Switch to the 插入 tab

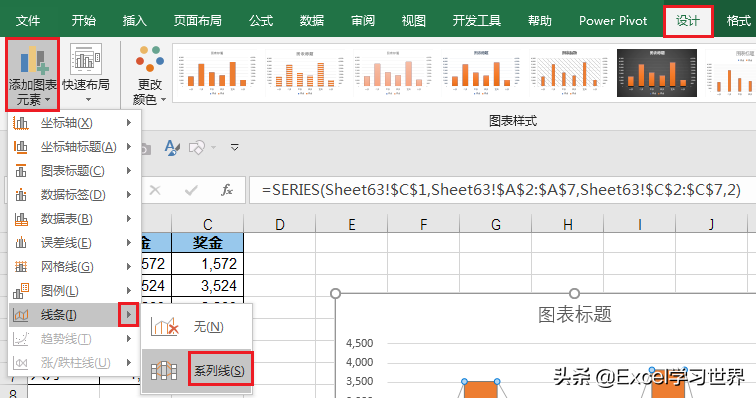point(135,21)
